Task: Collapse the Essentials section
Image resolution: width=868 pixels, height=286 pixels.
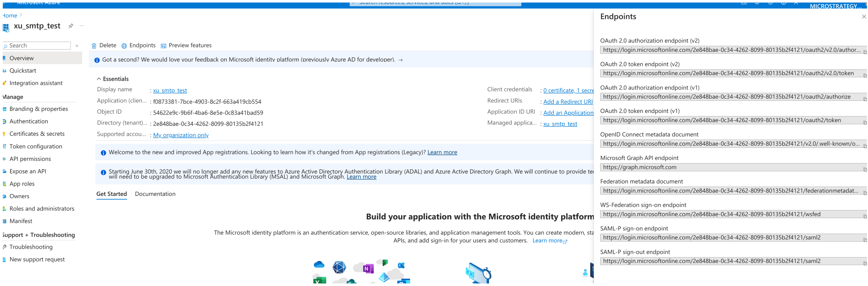Action: (99, 79)
